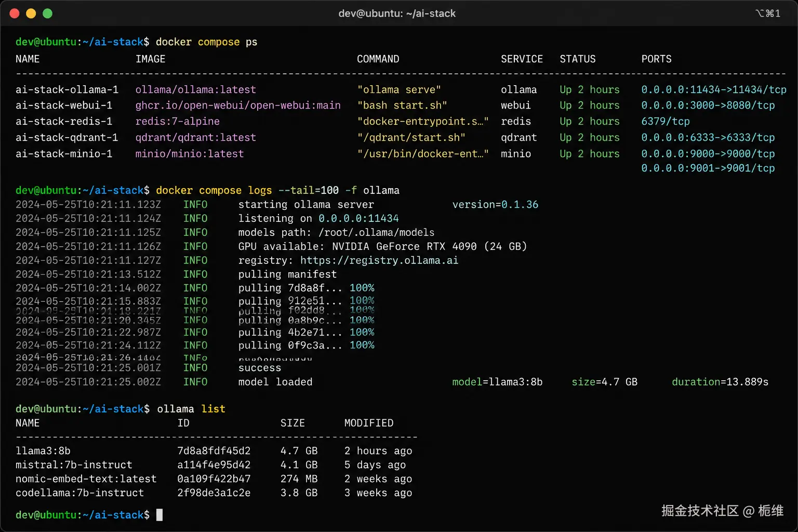Click the ollama list command text

pos(191,409)
